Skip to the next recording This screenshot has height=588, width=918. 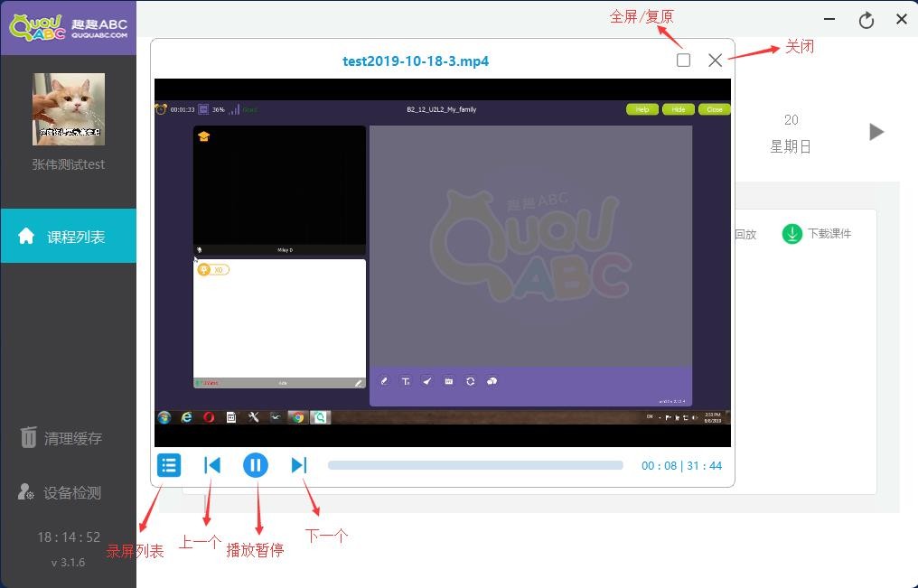[299, 465]
